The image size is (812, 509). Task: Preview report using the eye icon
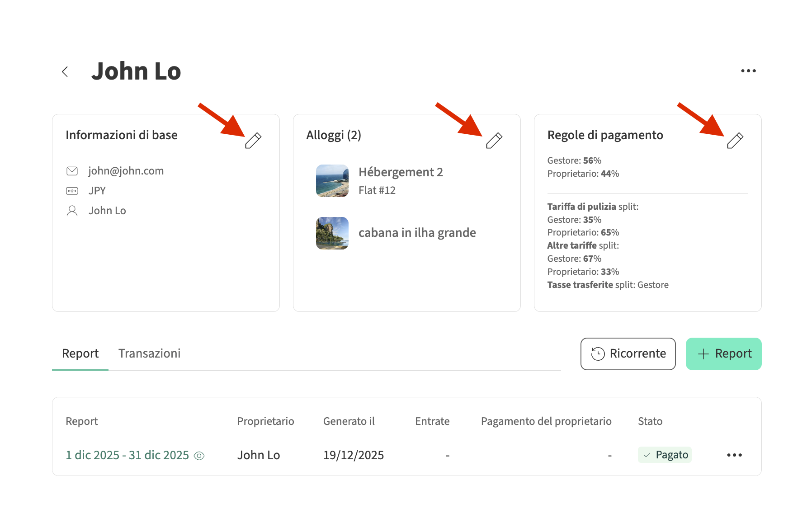[x=199, y=456]
